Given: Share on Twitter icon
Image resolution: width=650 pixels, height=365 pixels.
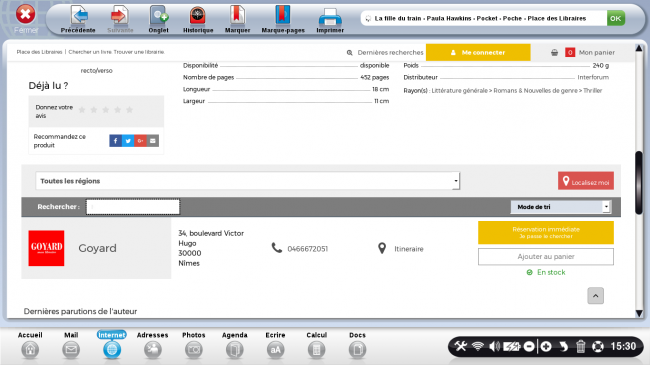Looking at the screenshot, I should click(128, 141).
